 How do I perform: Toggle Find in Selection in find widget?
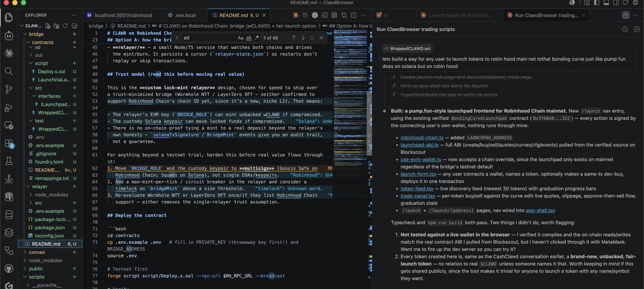pyautogui.click(x=312, y=38)
